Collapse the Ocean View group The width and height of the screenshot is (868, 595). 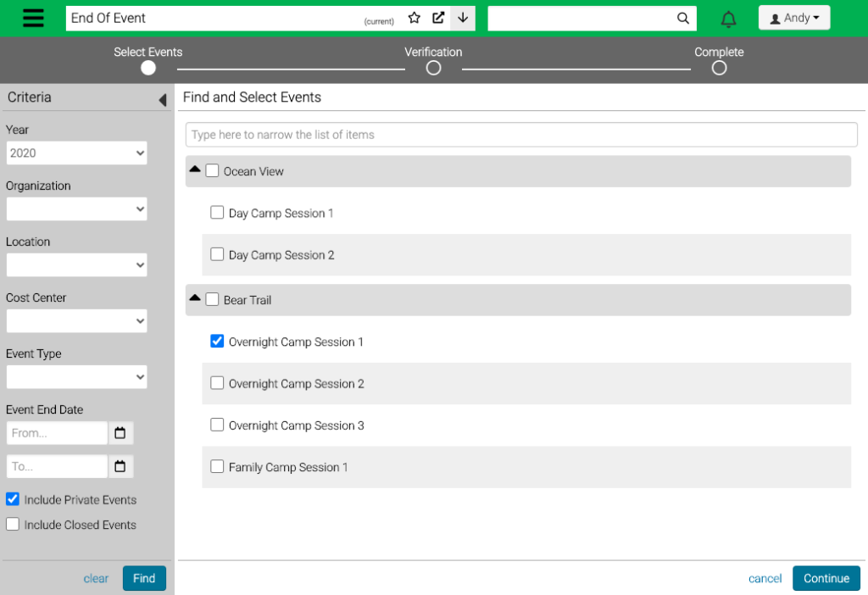pyautogui.click(x=193, y=170)
